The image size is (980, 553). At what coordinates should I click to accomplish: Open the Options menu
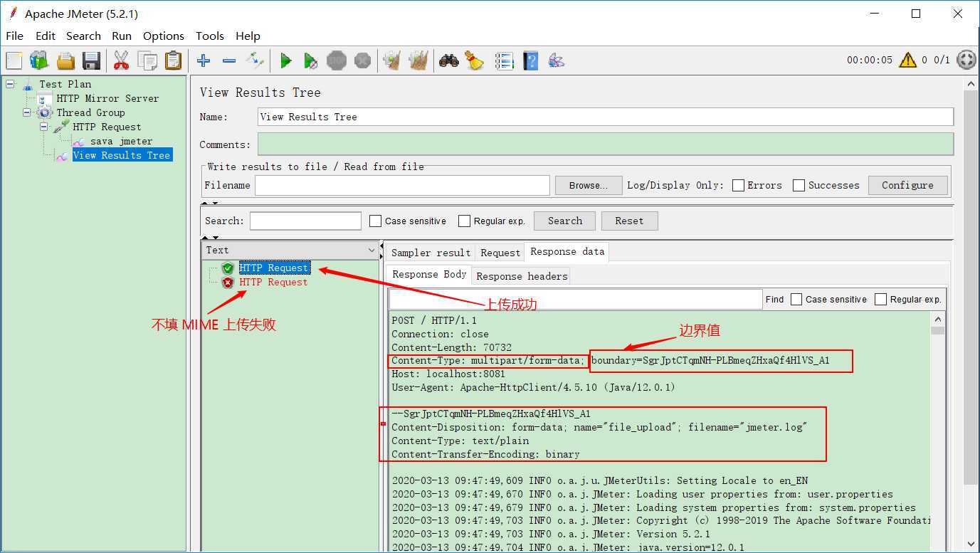click(x=164, y=36)
